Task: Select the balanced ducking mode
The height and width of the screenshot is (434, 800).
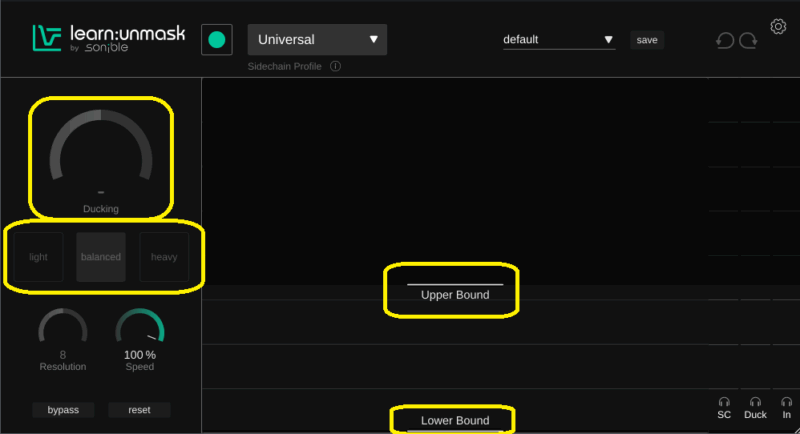Action: pyautogui.click(x=101, y=257)
